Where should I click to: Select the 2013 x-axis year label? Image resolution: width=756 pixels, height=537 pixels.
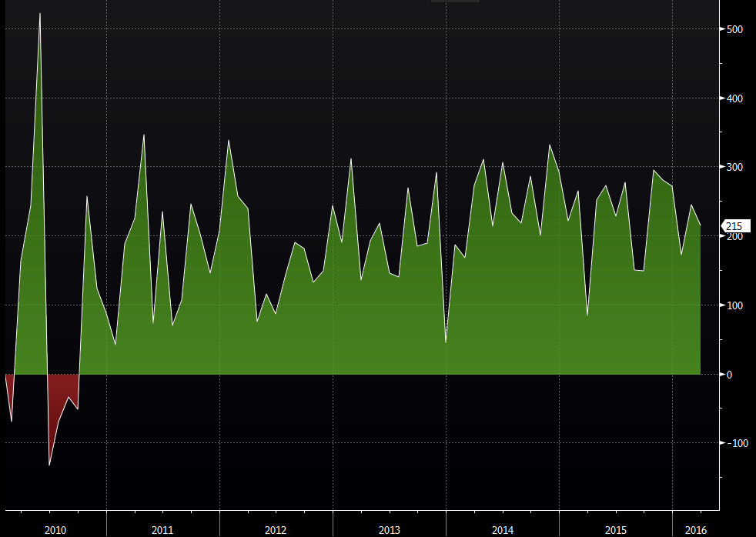pyautogui.click(x=389, y=530)
